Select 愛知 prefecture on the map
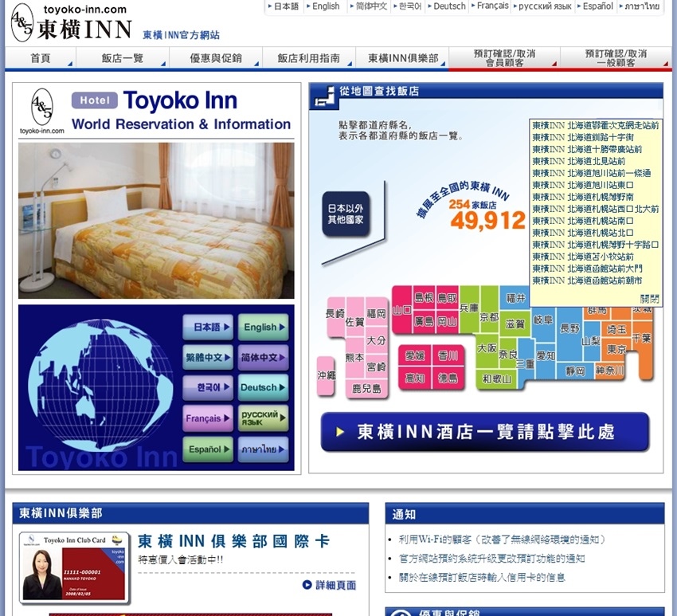The image size is (677, 616). click(x=546, y=356)
